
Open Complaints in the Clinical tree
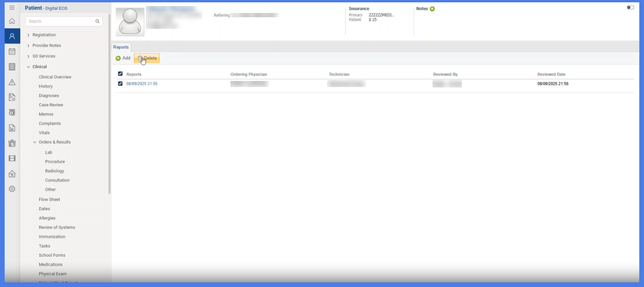[x=50, y=124]
